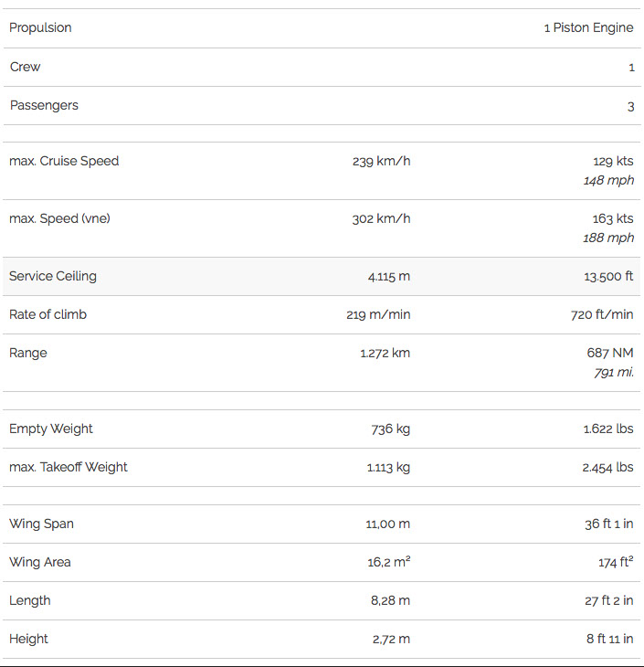The height and width of the screenshot is (667, 644).
Task: Select the 720 ft/min climb value
Action: 602,314
